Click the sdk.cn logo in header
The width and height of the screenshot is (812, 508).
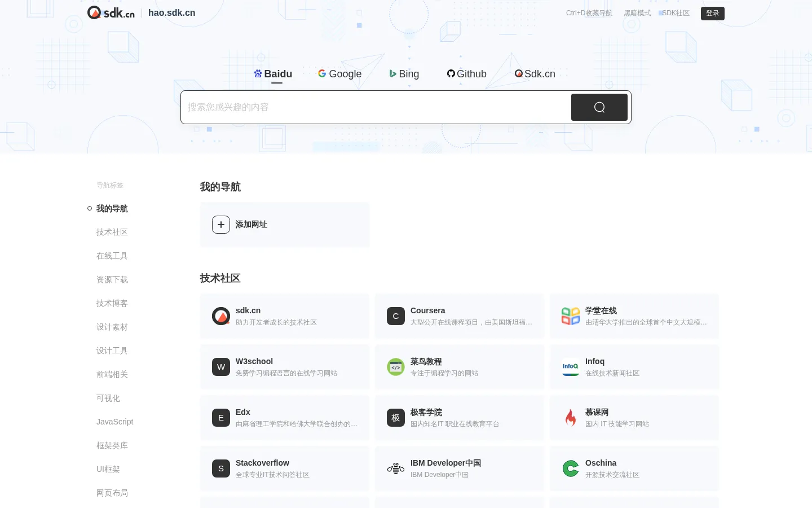tap(111, 12)
